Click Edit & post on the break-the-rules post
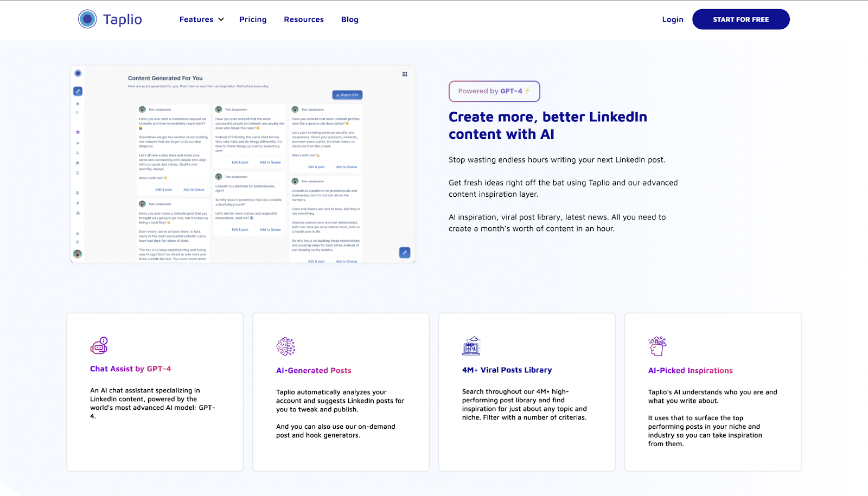The image size is (868, 496). tap(240, 163)
